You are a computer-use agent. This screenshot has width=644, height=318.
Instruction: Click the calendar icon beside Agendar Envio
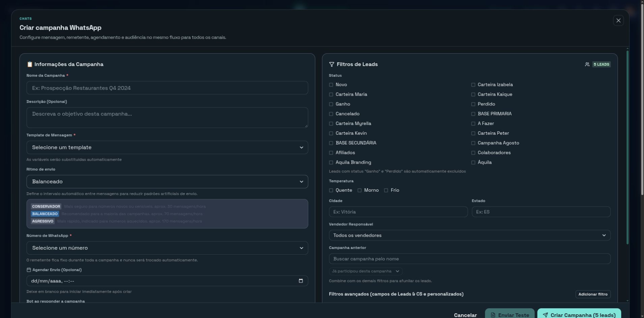tap(29, 270)
